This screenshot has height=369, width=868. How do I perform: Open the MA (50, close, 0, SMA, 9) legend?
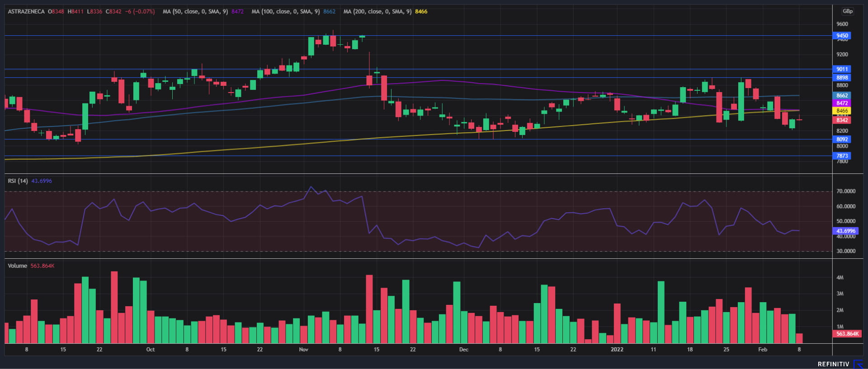[195, 12]
